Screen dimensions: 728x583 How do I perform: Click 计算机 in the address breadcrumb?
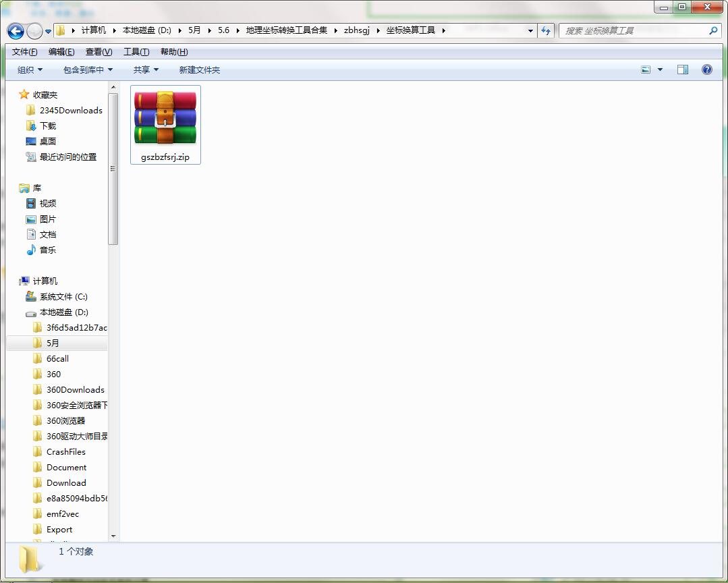coord(94,30)
